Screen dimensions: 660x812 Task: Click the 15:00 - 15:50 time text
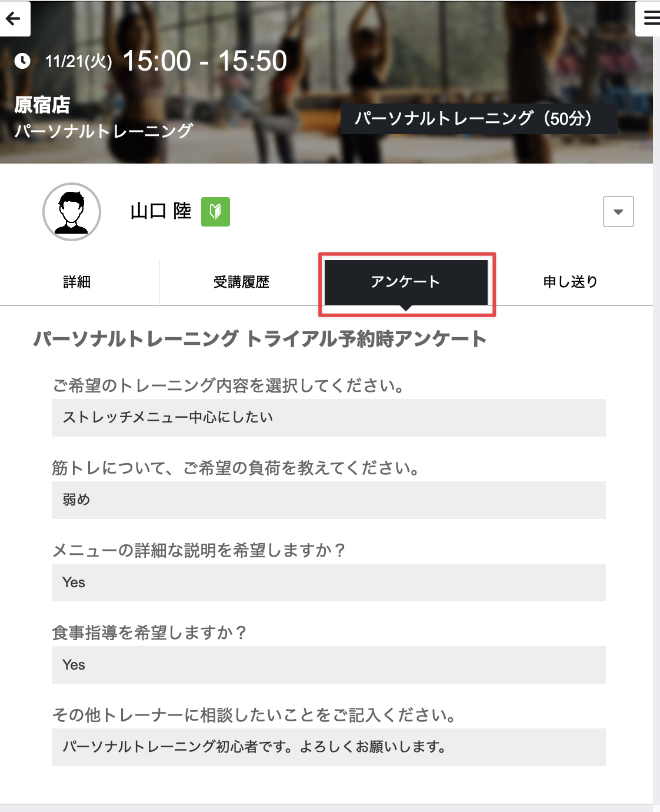pyautogui.click(x=205, y=61)
